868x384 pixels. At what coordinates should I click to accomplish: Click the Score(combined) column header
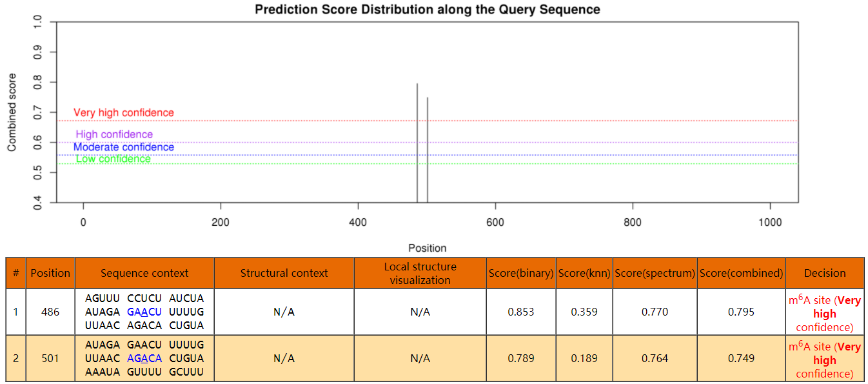pyautogui.click(x=741, y=273)
